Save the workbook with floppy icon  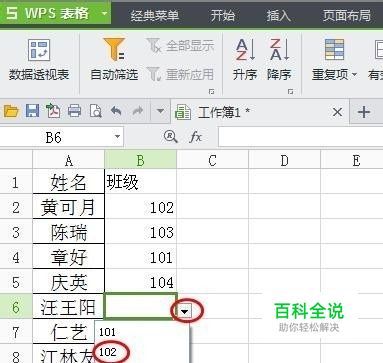coord(32,111)
